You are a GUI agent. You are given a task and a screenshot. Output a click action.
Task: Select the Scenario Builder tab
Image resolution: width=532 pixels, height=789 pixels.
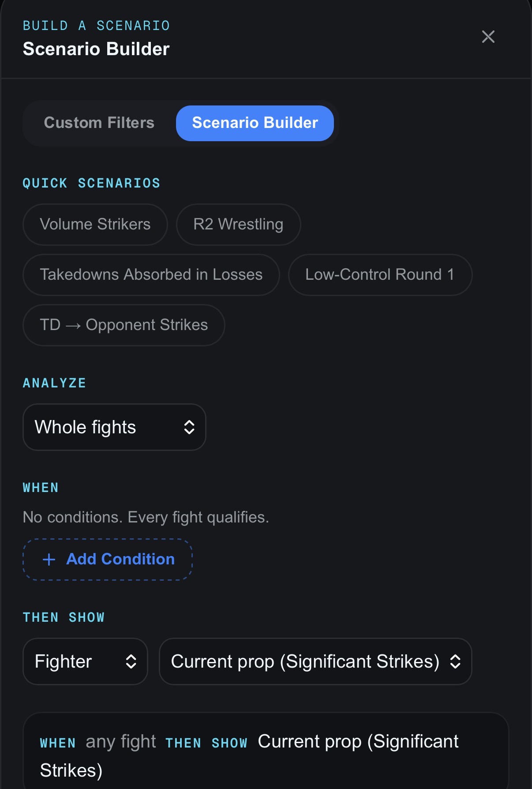point(255,123)
